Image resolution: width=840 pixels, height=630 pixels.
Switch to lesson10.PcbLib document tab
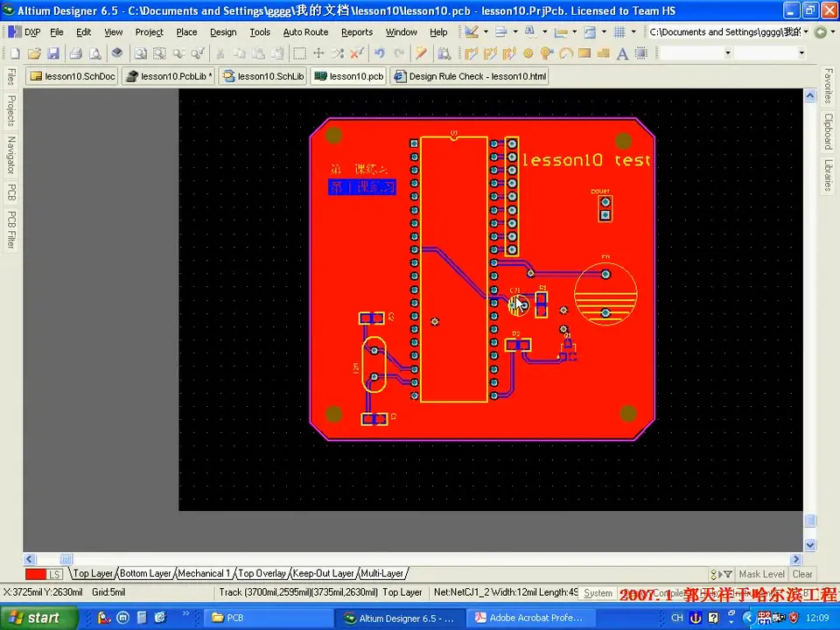(168, 76)
